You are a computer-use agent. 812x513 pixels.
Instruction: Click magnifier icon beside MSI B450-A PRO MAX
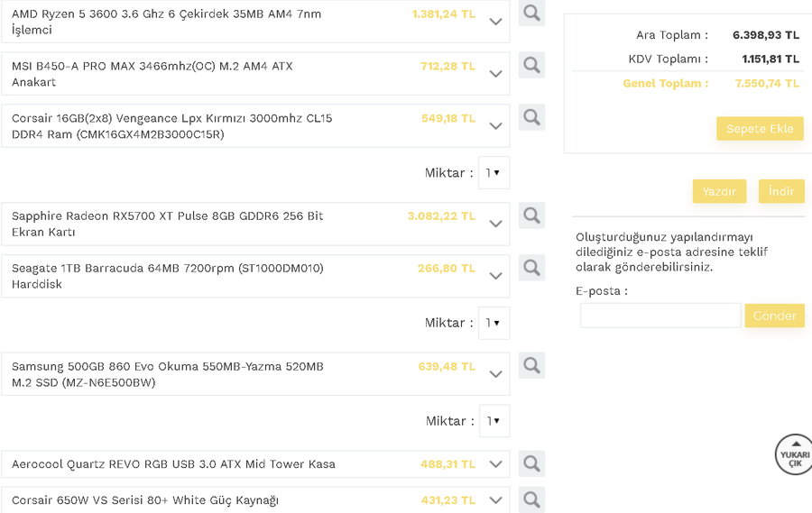(531, 65)
